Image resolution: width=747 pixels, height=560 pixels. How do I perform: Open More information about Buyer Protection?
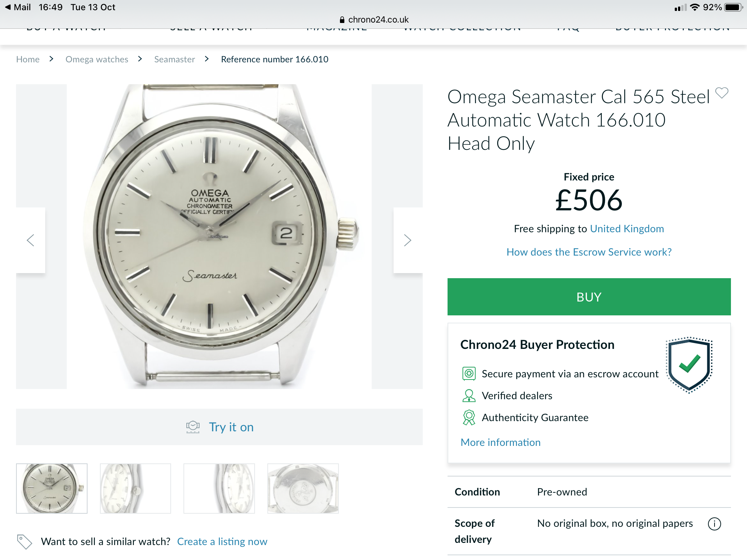(x=500, y=442)
